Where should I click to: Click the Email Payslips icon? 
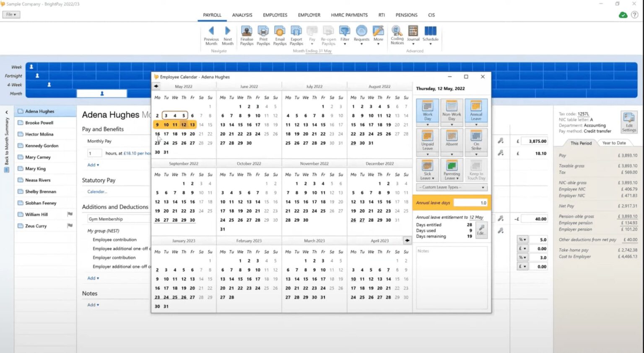tap(280, 33)
